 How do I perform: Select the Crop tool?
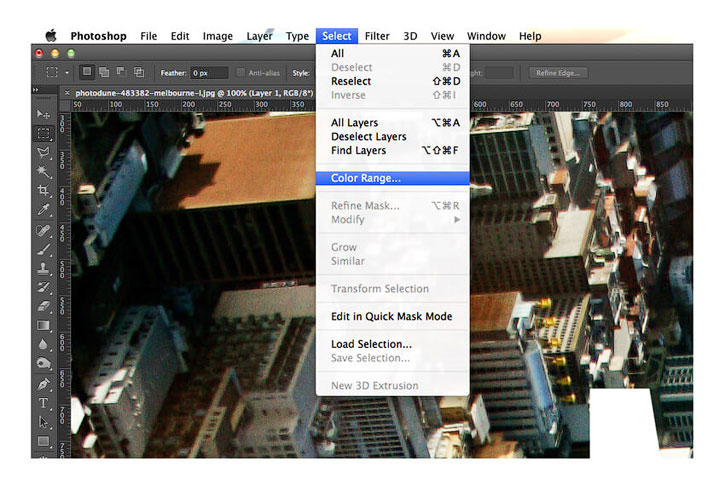[43, 190]
